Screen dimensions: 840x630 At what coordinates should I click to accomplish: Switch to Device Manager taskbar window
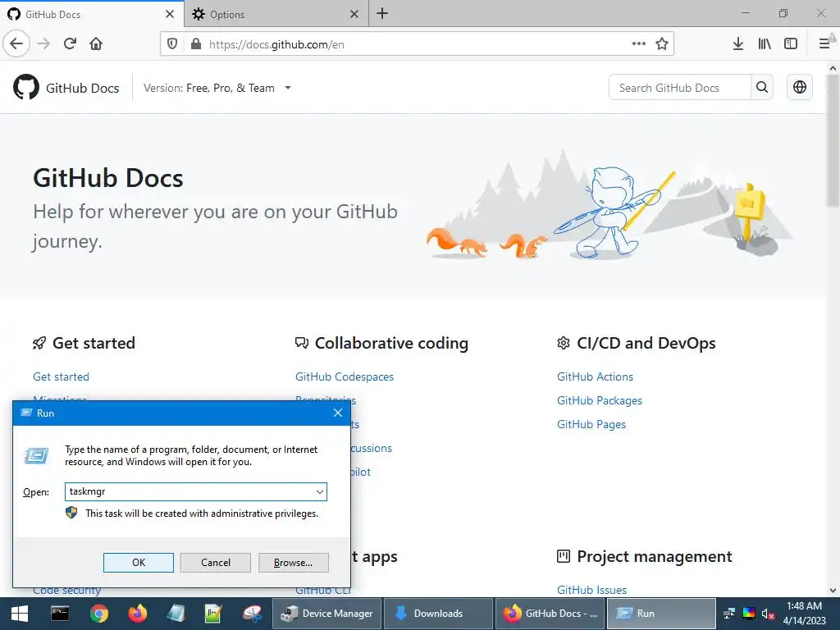pos(326,614)
